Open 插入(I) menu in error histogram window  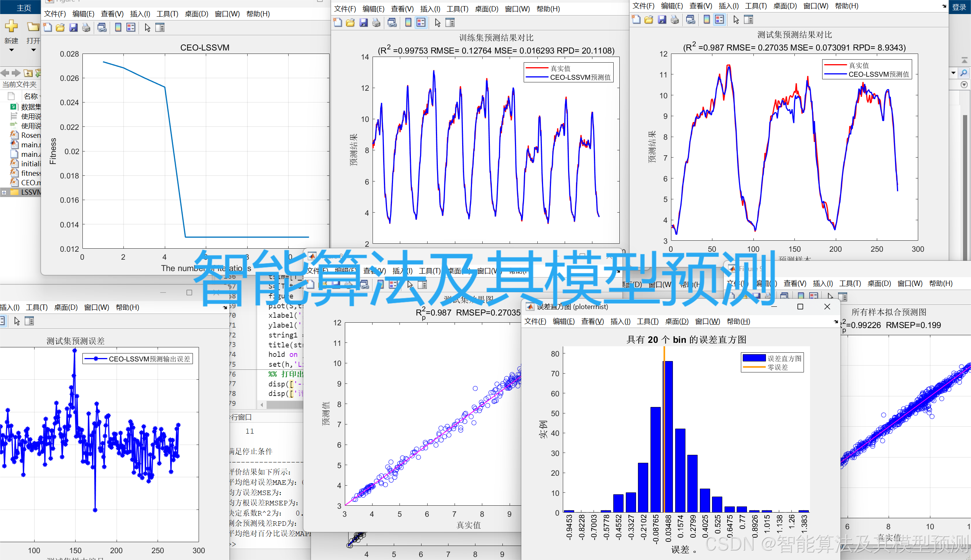point(620,321)
